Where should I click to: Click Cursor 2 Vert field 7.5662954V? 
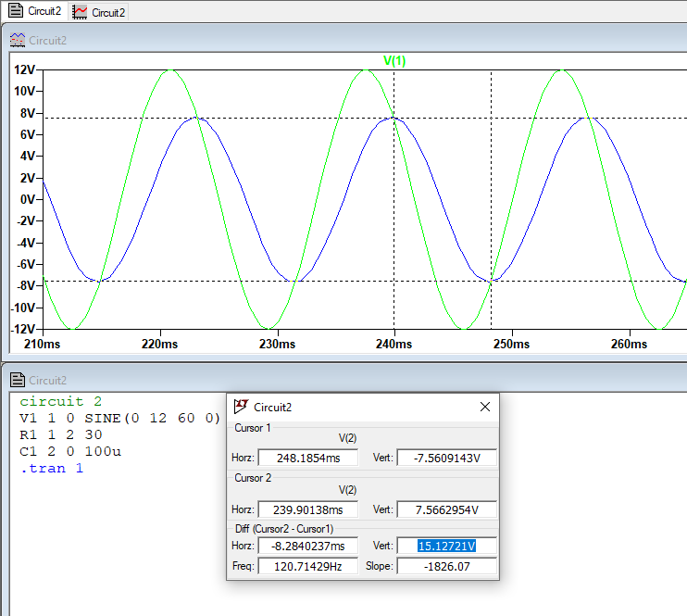tap(446, 509)
